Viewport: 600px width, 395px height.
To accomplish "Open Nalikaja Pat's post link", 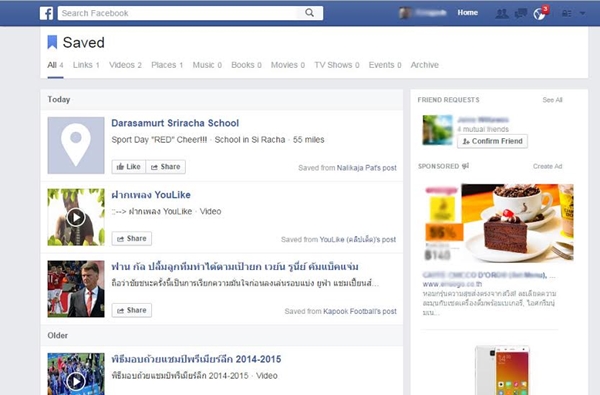I will coord(366,168).
